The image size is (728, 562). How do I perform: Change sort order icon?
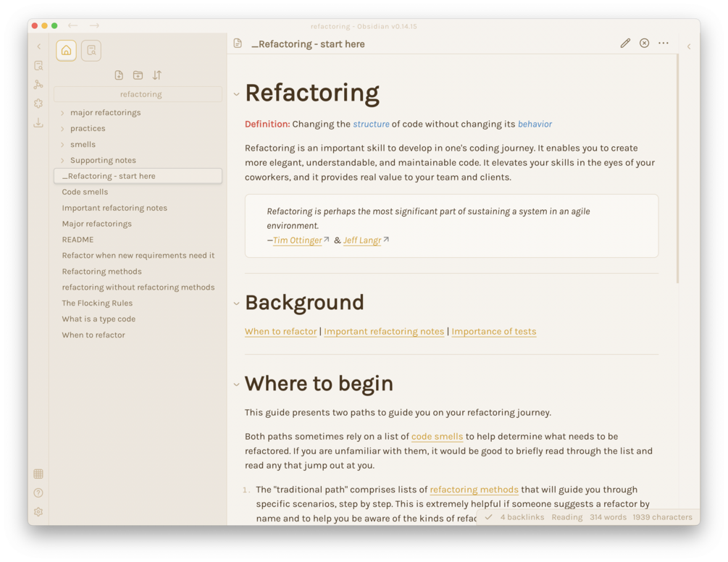click(157, 75)
